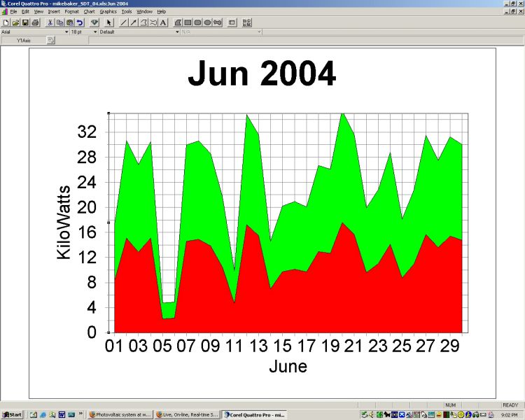This screenshot has height=420, width=525.
Task: Pick the Ellipse shape tool
Action: (208, 22)
